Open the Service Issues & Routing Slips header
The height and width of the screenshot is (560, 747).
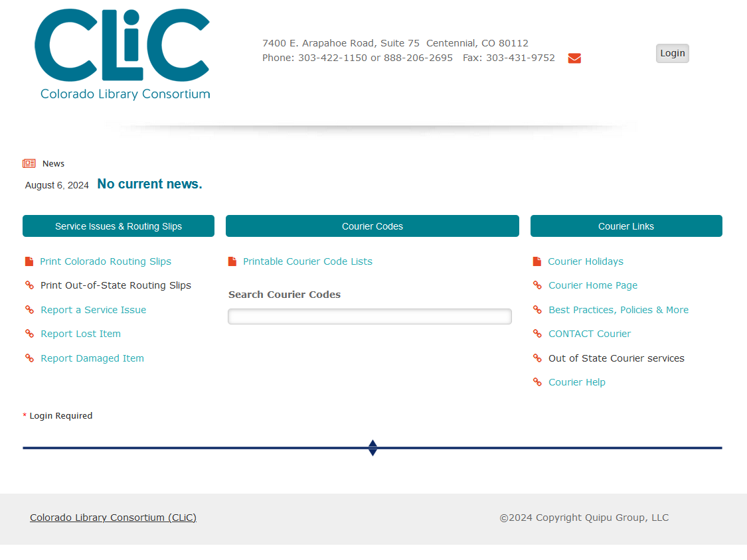tap(118, 226)
